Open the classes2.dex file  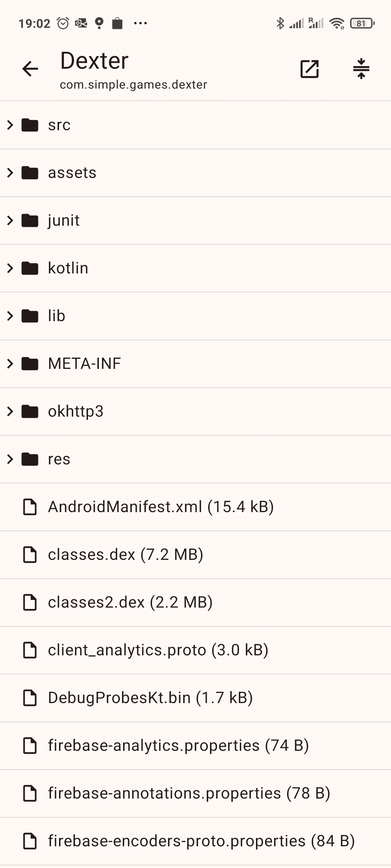click(130, 602)
